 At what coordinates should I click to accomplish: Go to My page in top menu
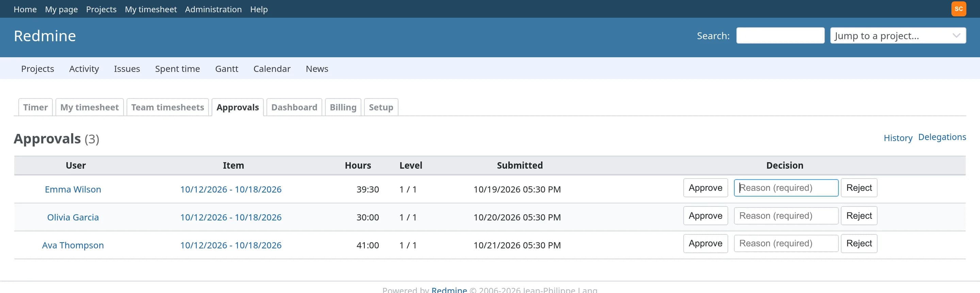(x=61, y=9)
